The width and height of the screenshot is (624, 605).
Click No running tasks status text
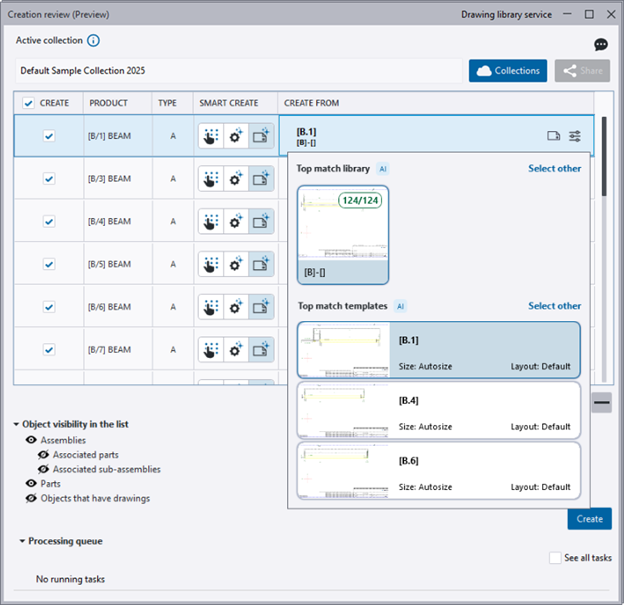tap(70, 579)
